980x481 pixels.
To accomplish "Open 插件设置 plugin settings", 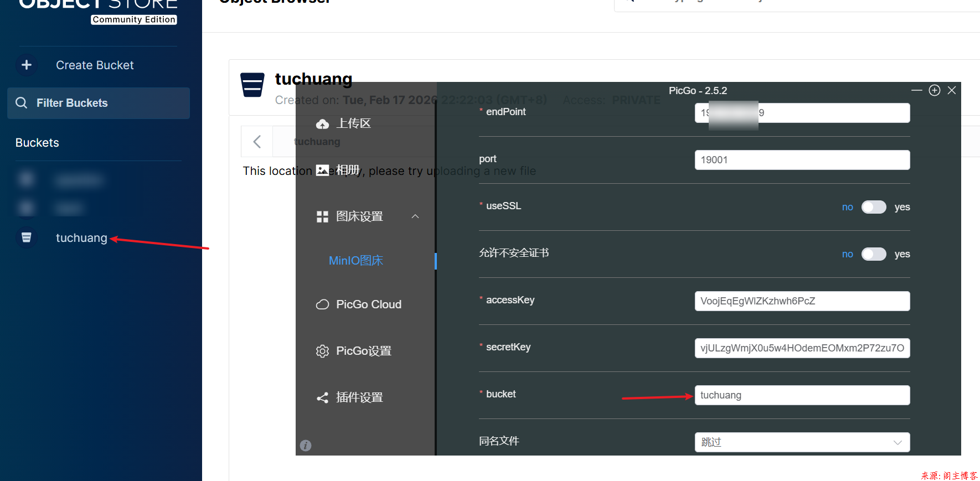I will pyautogui.click(x=359, y=397).
